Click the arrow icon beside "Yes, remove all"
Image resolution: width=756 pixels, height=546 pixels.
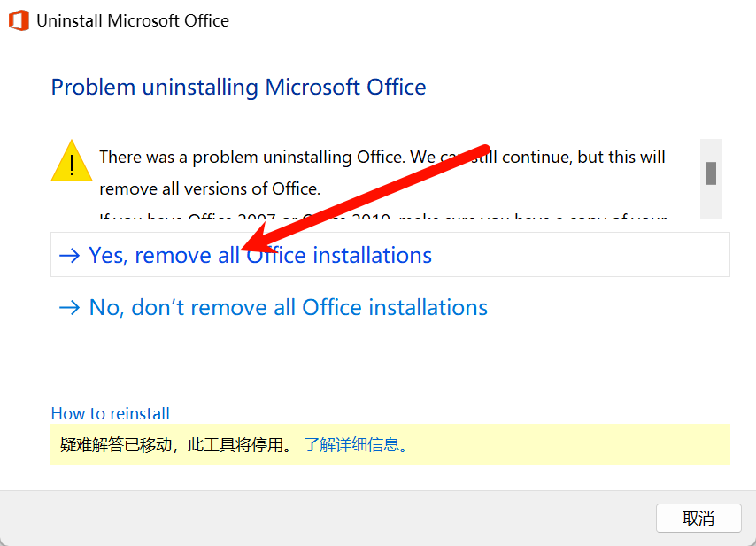(69, 256)
